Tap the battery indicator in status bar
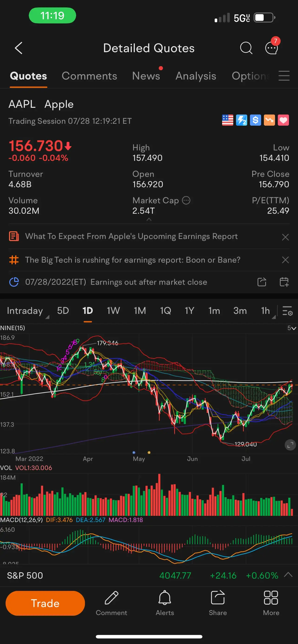This screenshot has width=298, height=644. 265,18
